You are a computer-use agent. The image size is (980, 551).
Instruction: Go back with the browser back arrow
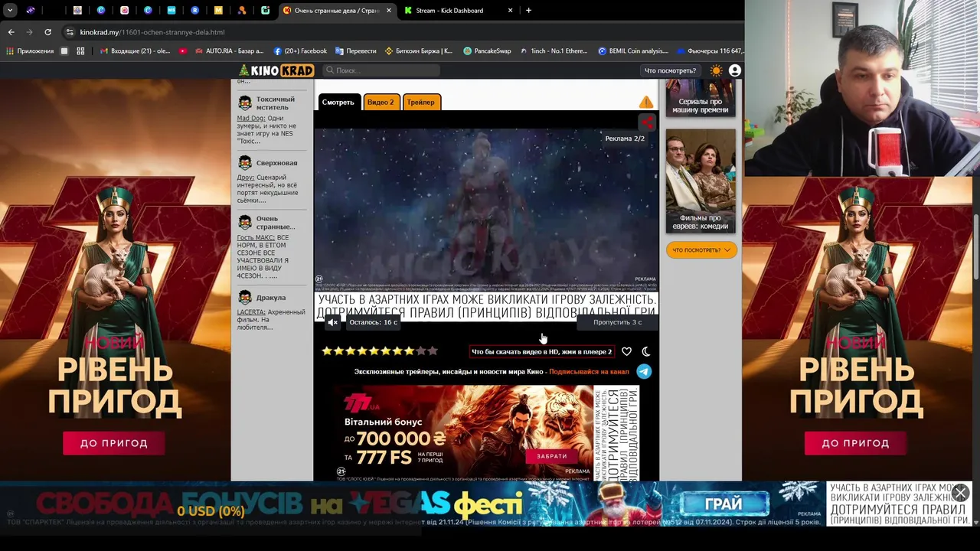[x=11, y=32]
